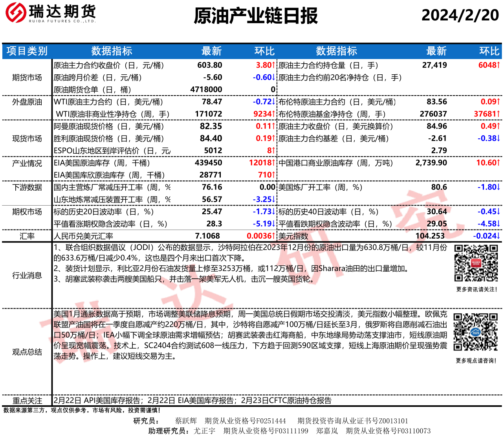The image size is (504, 436).
Task: Click the 下游数据 category label
Action: click(x=27, y=188)
